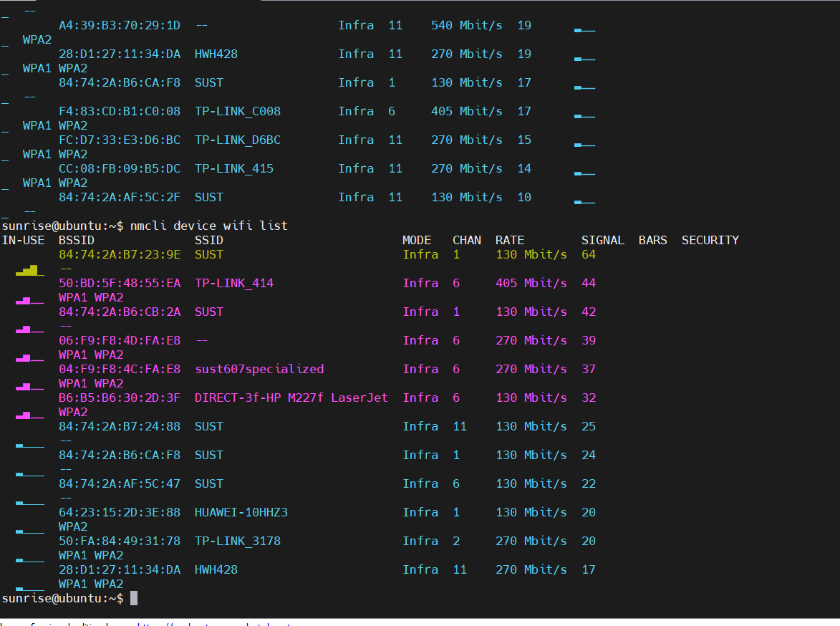Screen dimensions: 840x626
Task: Click the SSID column header
Action: (208, 240)
